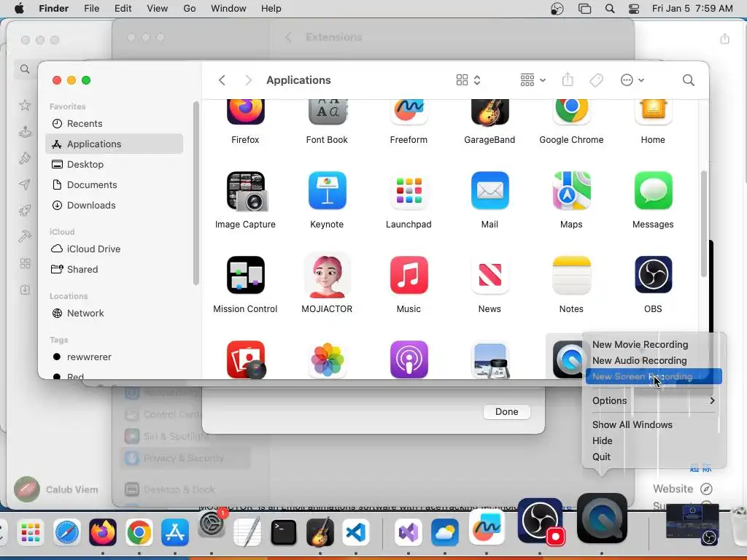Select the Launchpad app icon in Finder
The height and width of the screenshot is (560, 747).
click(x=409, y=190)
